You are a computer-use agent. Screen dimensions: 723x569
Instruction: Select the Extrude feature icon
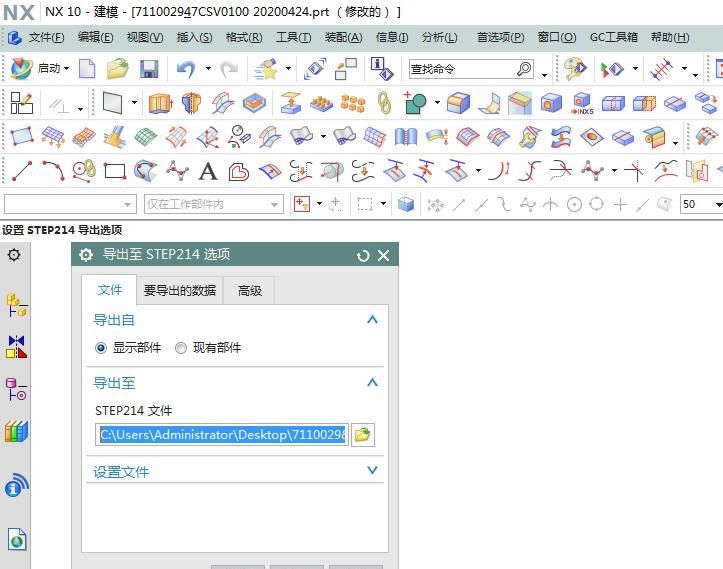[160, 103]
